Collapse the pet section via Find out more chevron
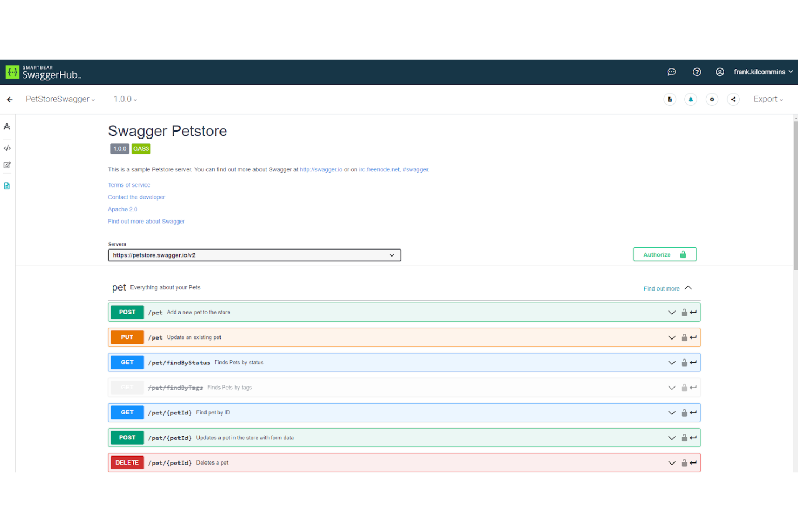The width and height of the screenshot is (798, 532). tap(689, 288)
